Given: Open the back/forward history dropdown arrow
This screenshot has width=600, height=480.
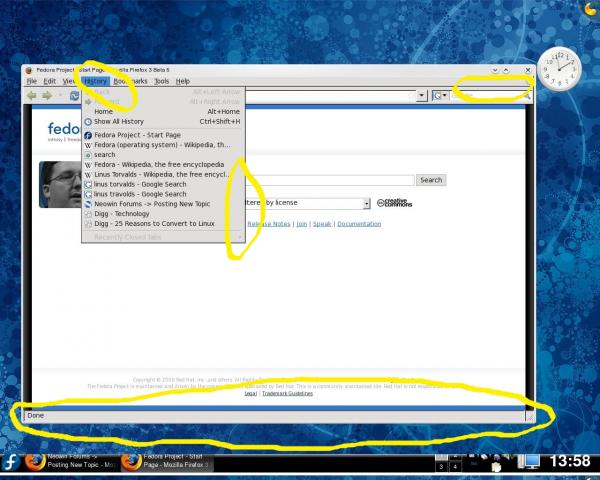Looking at the screenshot, I should tap(60, 95).
